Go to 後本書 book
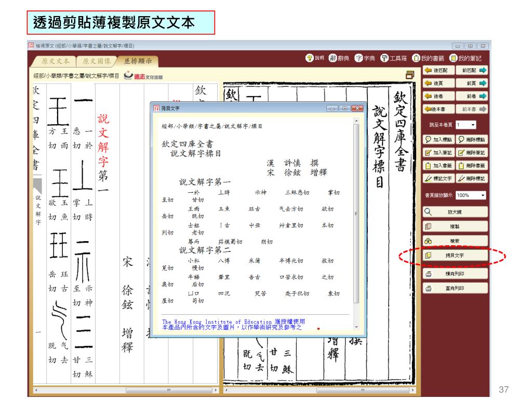 [x=438, y=109]
